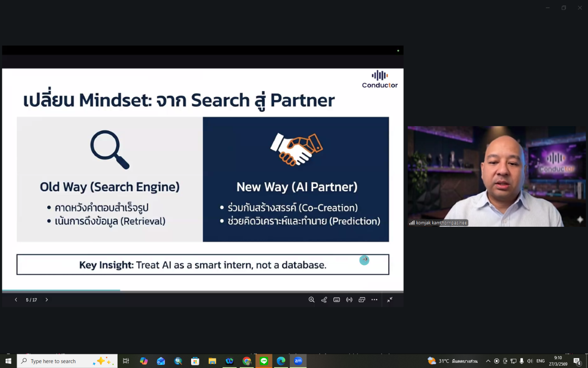The height and width of the screenshot is (368, 588).
Task: Toggle the speaker volume icon in tray
Action: [530, 361]
